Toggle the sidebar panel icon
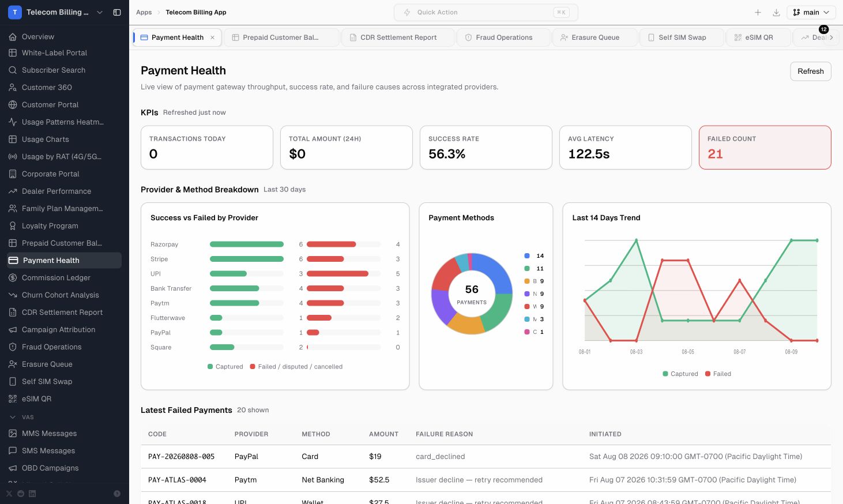 [117, 12]
